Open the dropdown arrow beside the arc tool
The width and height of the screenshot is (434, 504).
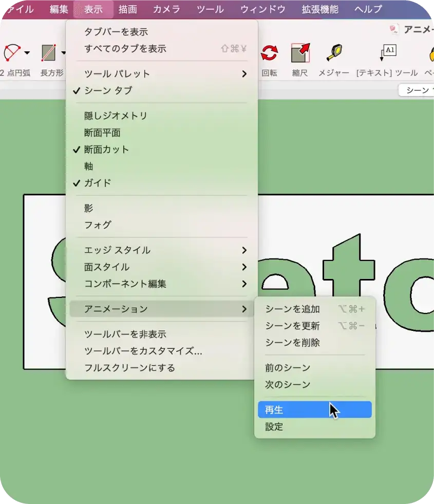coord(27,52)
